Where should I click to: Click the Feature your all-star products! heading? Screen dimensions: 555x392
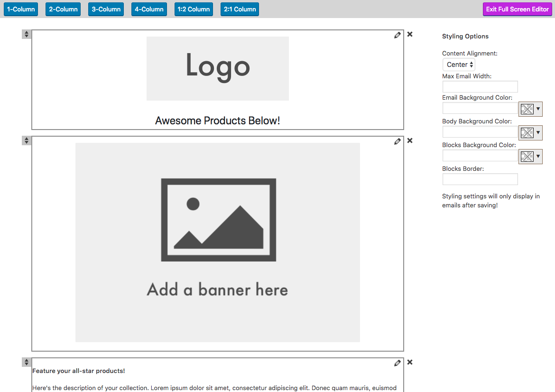(79, 371)
